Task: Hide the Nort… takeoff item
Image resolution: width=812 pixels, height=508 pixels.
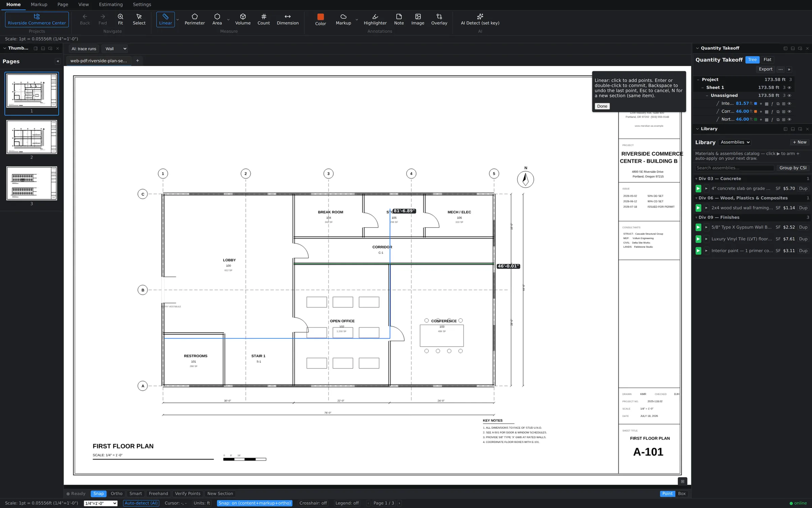Action: click(x=789, y=120)
